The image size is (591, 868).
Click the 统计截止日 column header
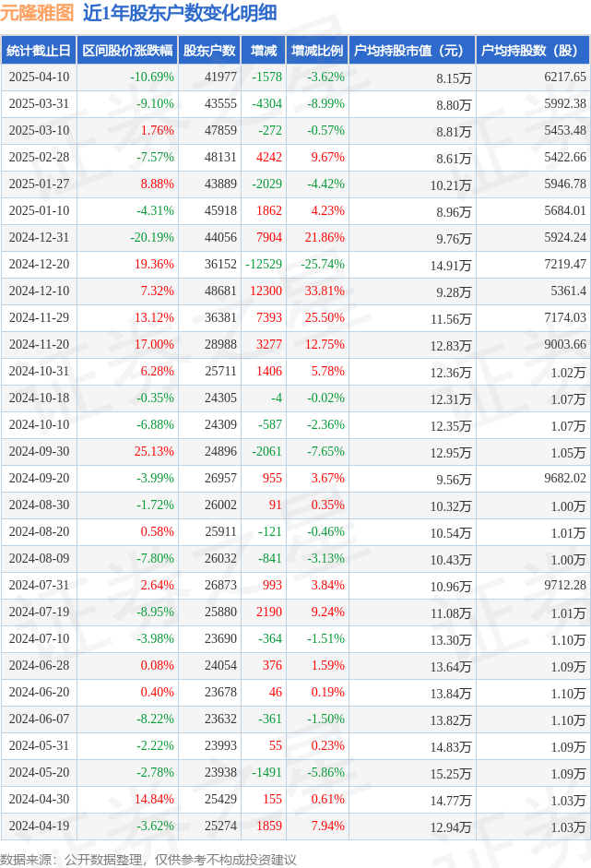(x=39, y=51)
